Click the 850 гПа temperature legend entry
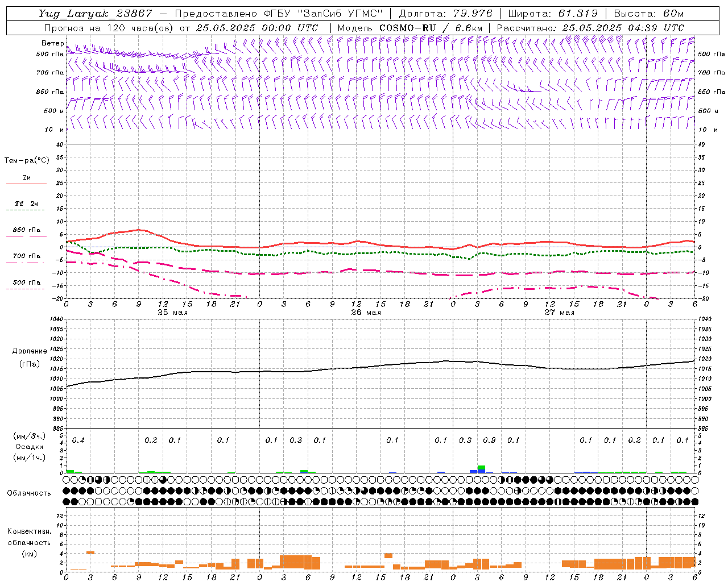The height and width of the screenshot is (582, 728). tap(26, 230)
